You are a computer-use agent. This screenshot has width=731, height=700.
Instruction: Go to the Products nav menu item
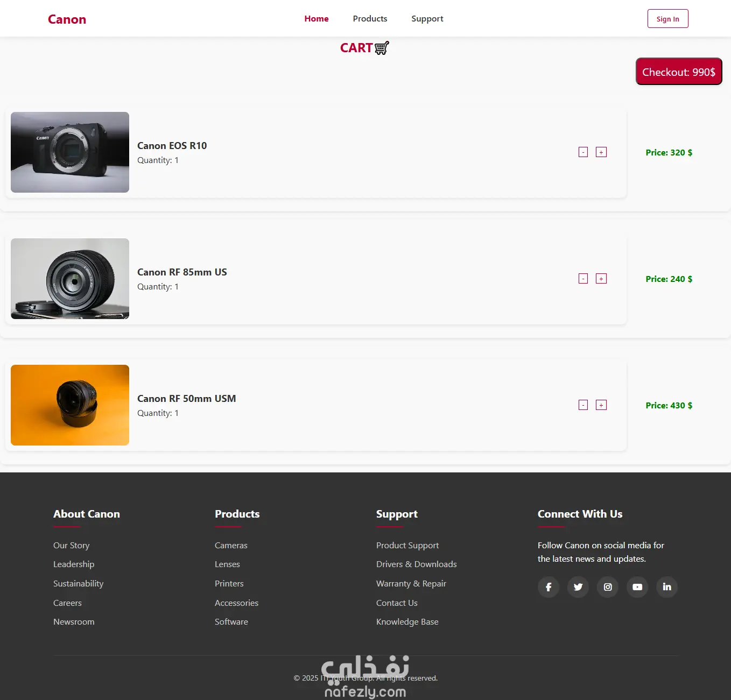[370, 19]
